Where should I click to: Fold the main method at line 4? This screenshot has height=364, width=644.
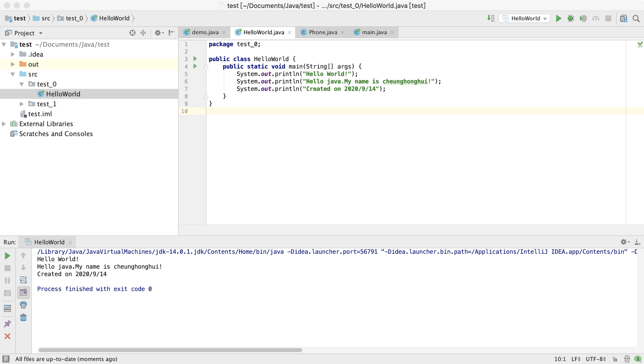tap(206, 67)
